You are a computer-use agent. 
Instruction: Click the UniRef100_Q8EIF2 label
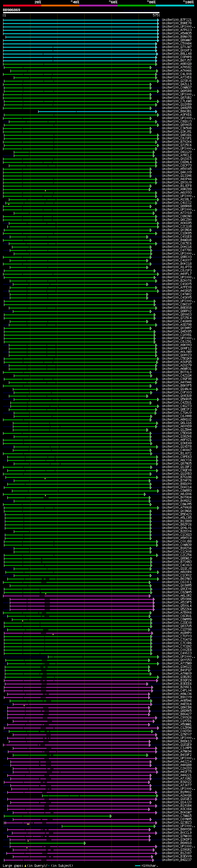click(x=177, y=410)
